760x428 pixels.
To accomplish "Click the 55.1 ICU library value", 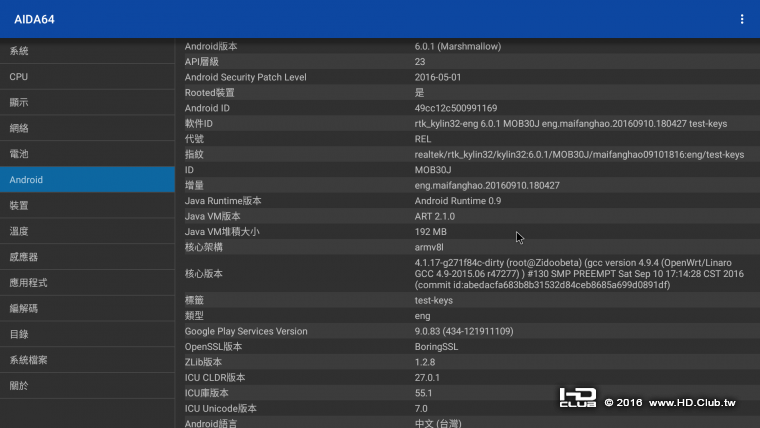I will click(x=423, y=393).
